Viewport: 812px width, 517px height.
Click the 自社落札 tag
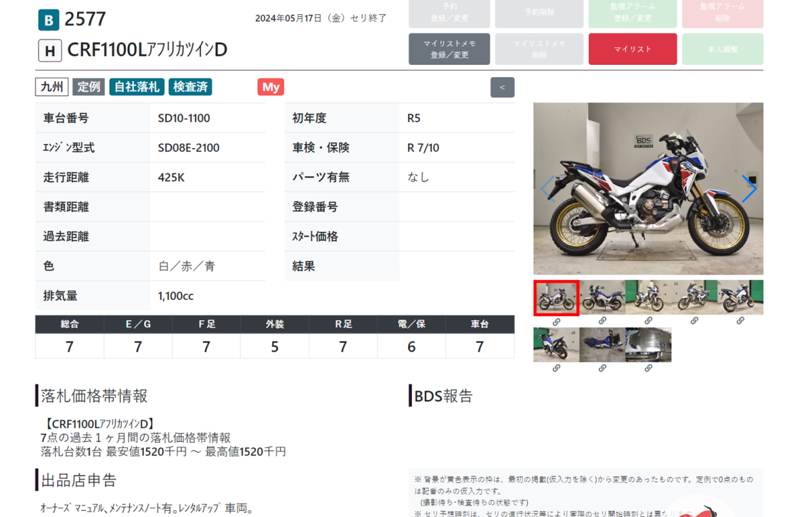[x=137, y=87]
